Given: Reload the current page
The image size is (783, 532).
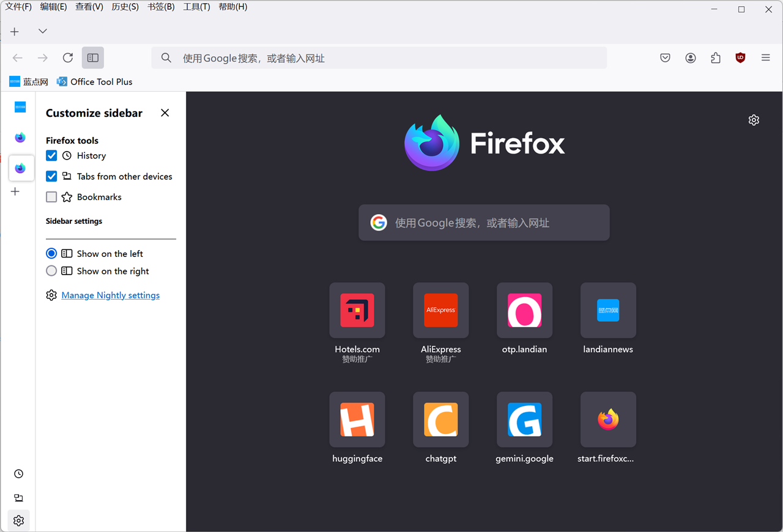Looking at the screenshot, I should pyautogui.click(x=68, y=58).
